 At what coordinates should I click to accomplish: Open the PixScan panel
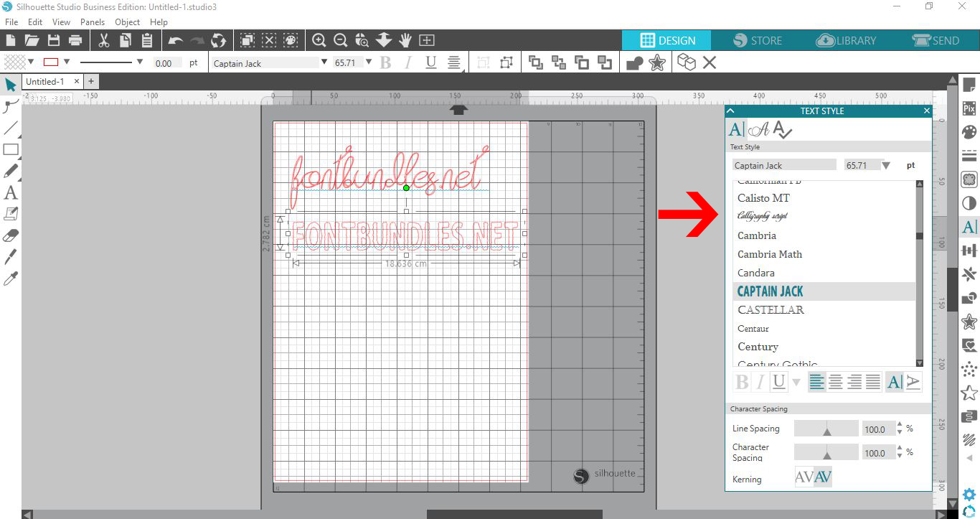point(969,109)
